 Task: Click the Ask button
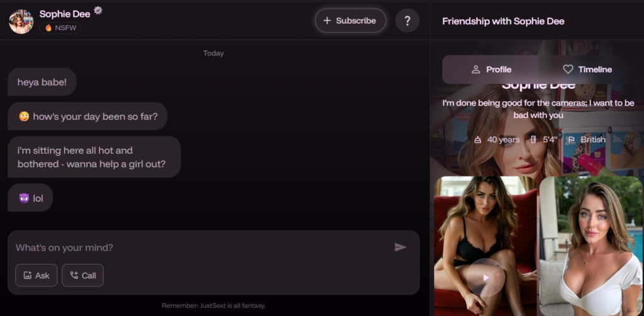click(36, 275)
